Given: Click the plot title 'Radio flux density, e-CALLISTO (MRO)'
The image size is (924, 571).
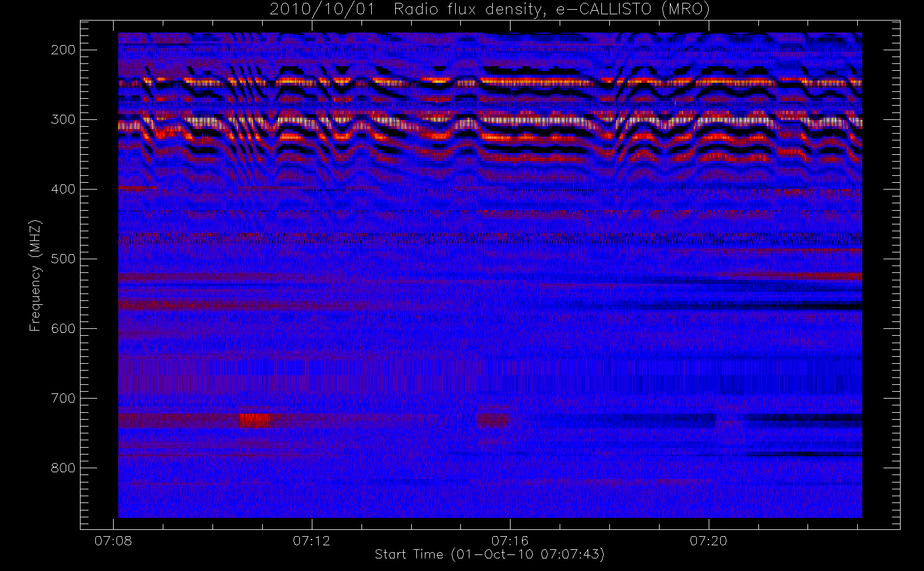Looking at the screenshot, I should tap(552, 10).
